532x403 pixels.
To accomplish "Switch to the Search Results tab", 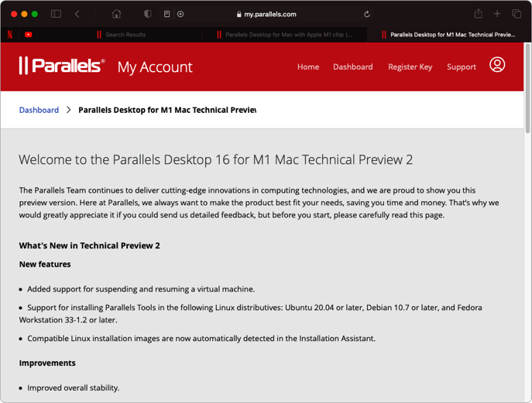I will (x=120, y=35).
